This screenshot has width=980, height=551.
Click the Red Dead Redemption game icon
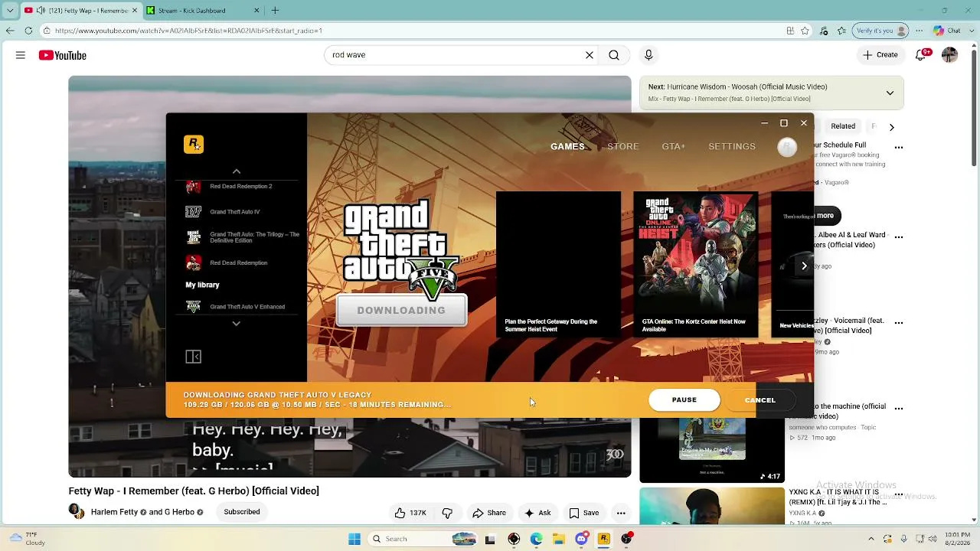194,263
